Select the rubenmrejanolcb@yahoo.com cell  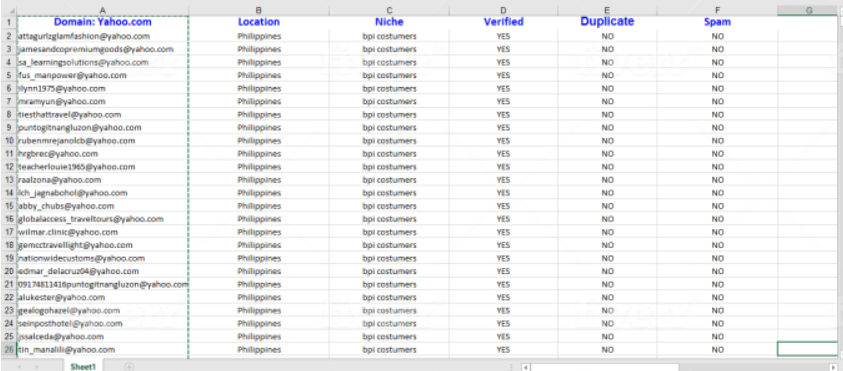pos(103,141)
